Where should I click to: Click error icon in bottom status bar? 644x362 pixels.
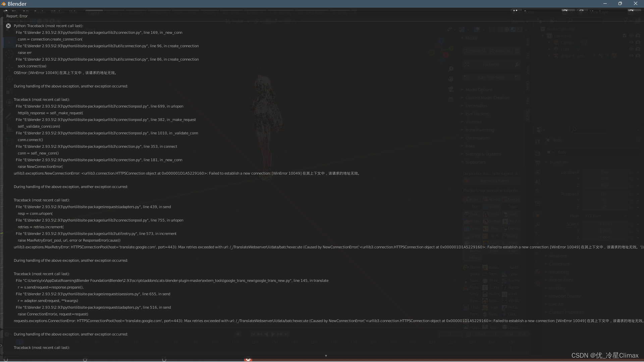[248, 359]
